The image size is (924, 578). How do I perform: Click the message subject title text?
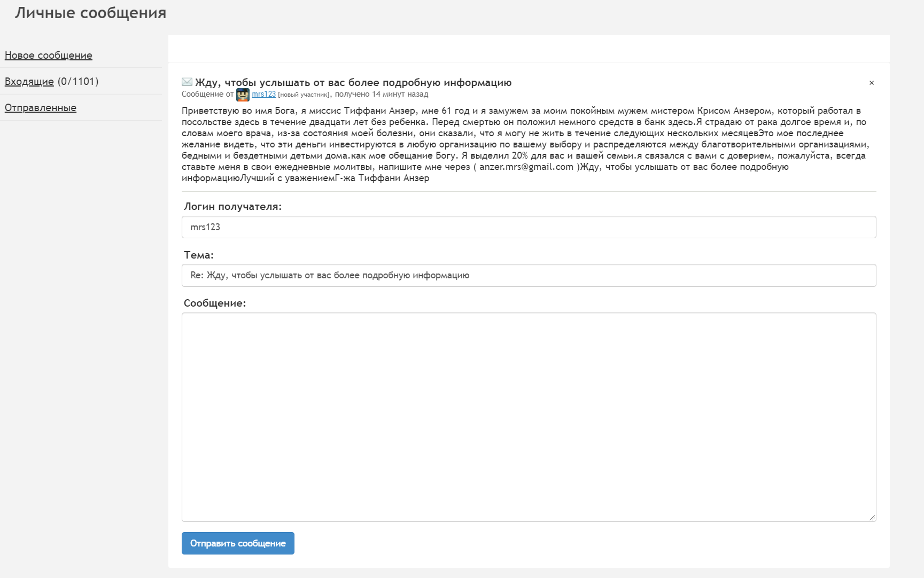pos(353,83)
